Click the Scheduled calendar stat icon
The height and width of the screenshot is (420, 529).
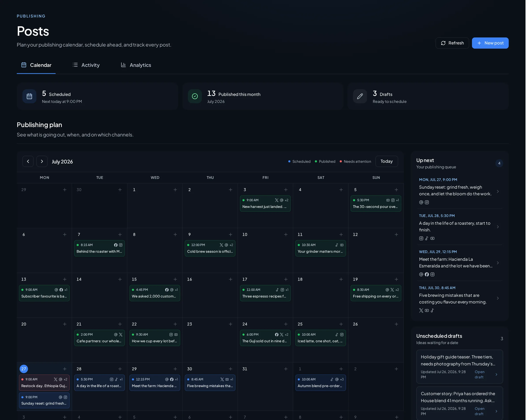(x=30, y=96)
